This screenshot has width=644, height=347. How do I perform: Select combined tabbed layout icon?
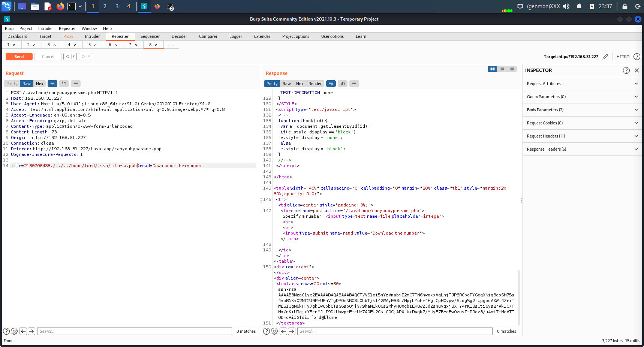pyautogui.click(x=512, y=69)
